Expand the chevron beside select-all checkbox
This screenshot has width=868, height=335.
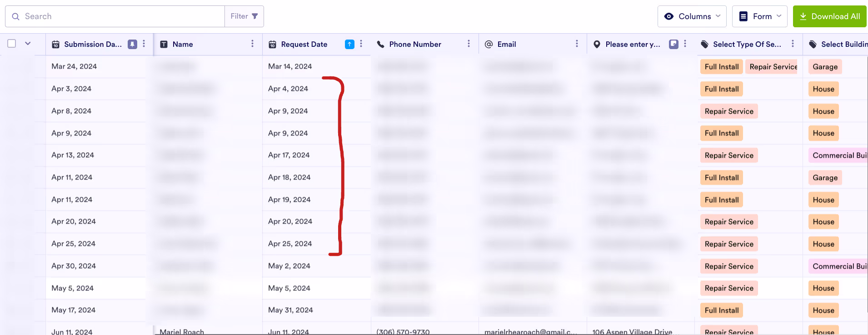[x=28, y=44]
